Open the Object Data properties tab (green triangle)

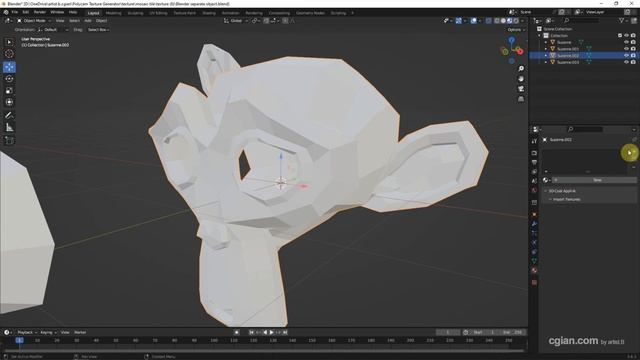[x=534, y=261]
